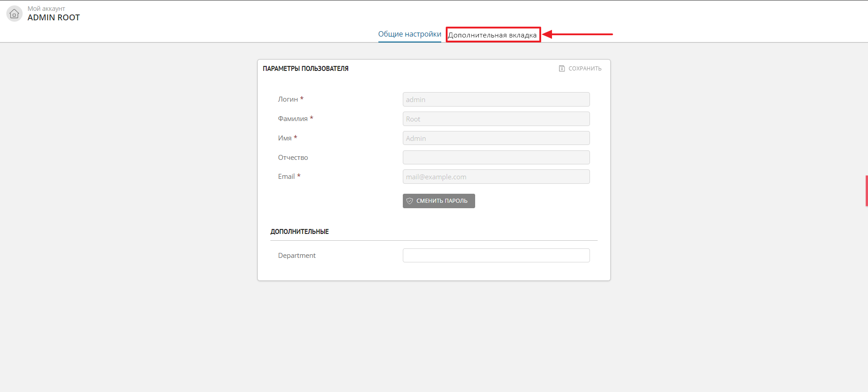Click the Мой аккаунт header text
868x392 pixels.
46,9
